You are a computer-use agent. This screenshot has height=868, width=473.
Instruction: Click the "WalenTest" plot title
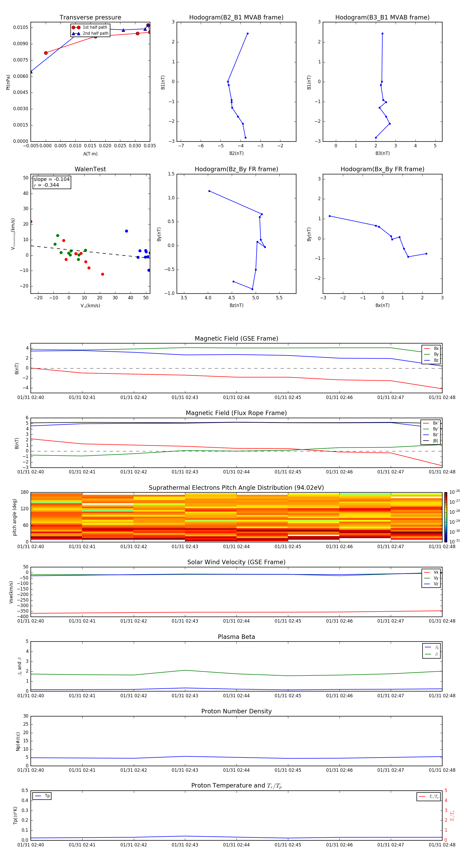click(x=90, y=169)
